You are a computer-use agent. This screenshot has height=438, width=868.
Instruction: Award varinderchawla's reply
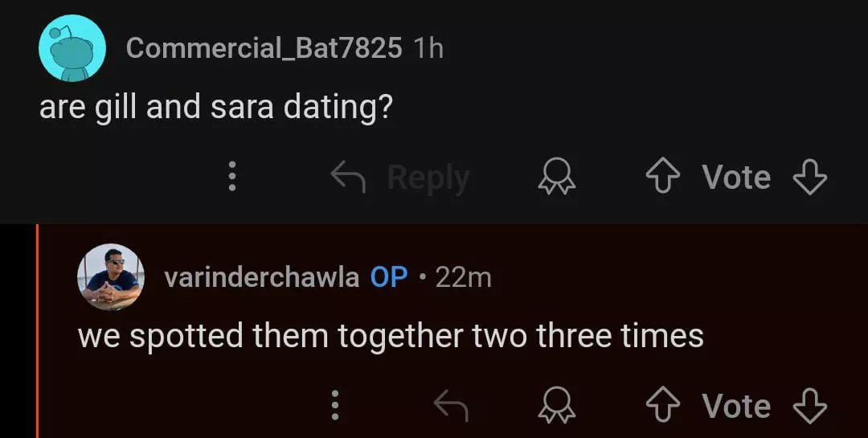coord(557,406)
